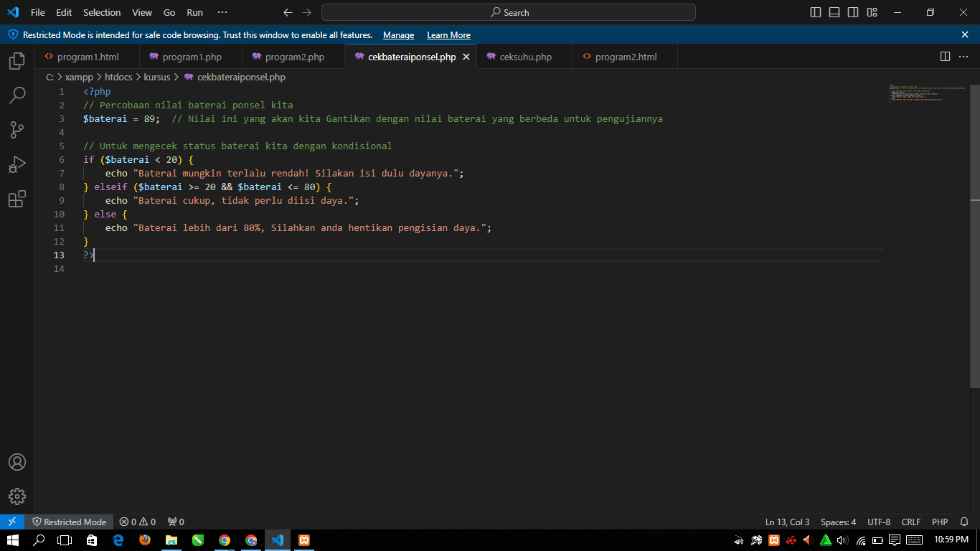Click the Spaces: 4 indentation selector
The image size is (980, 551).
click(839, 522)
